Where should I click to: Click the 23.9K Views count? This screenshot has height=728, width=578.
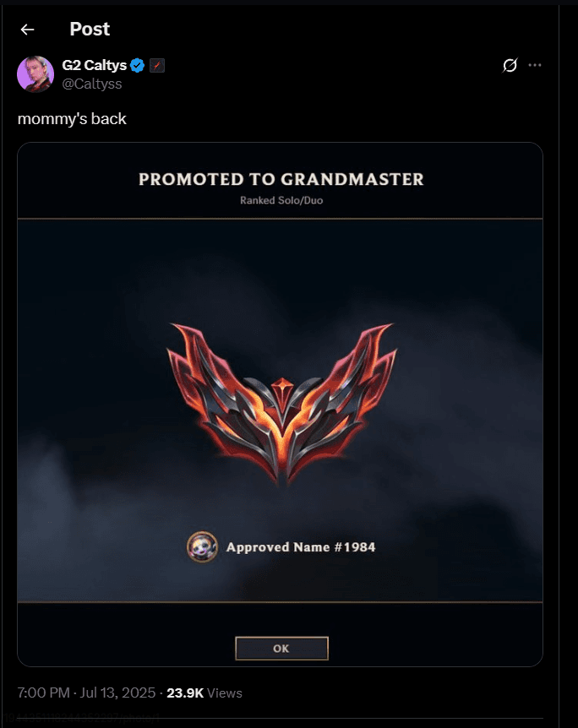point(204,693)
